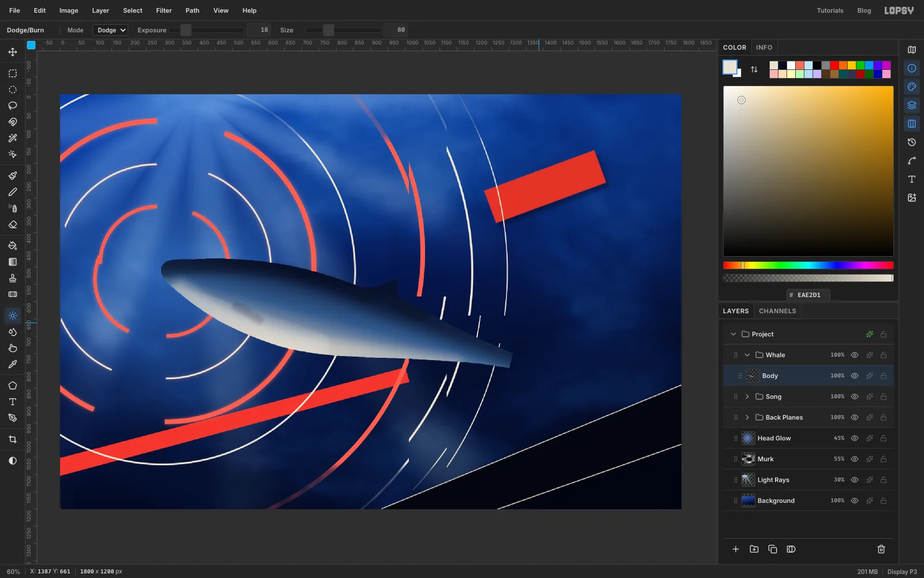Image resolution: width=924 pixels, height=578 pixels.
Task: Toggle the lock on Light Rays layer
Action: 884,480
